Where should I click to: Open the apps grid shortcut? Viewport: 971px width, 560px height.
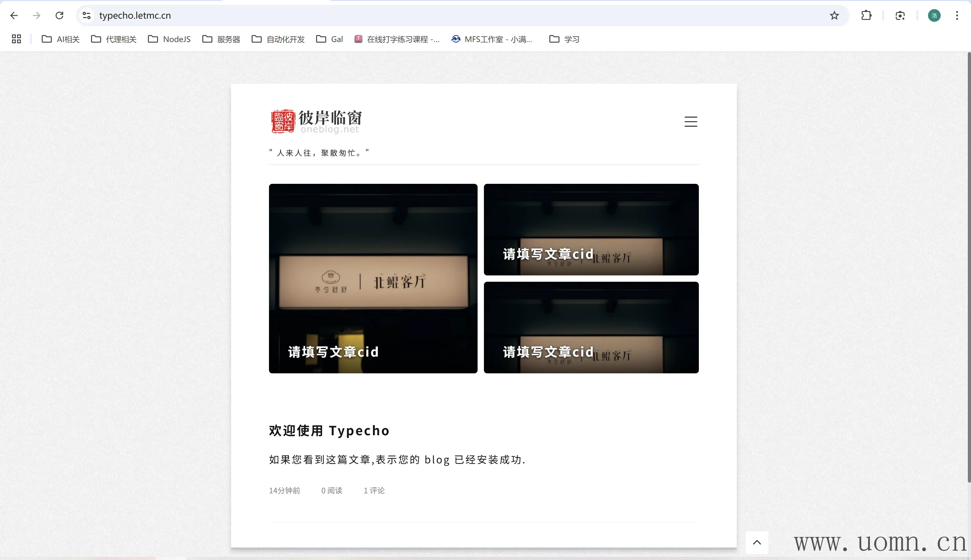tap(16, 39)
